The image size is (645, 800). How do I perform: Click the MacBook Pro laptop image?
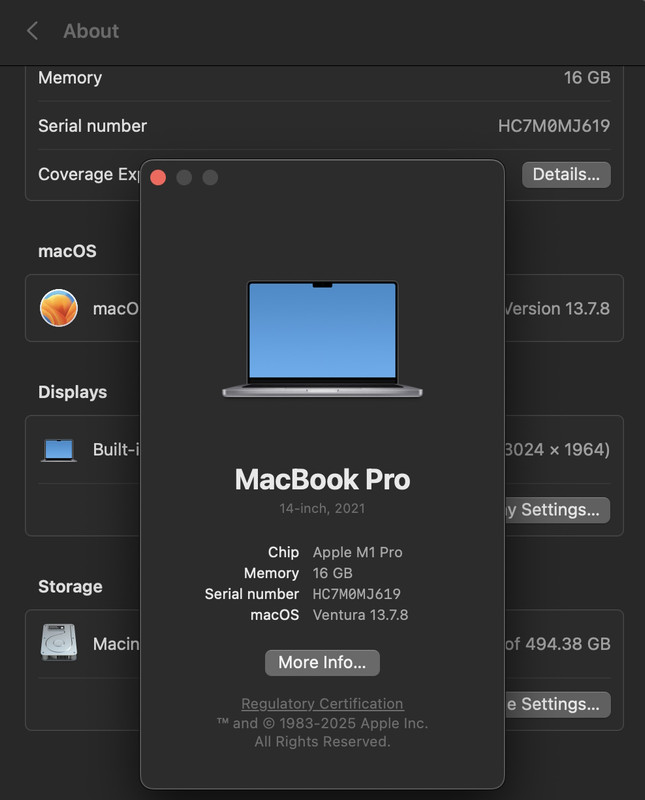(322, 339)
